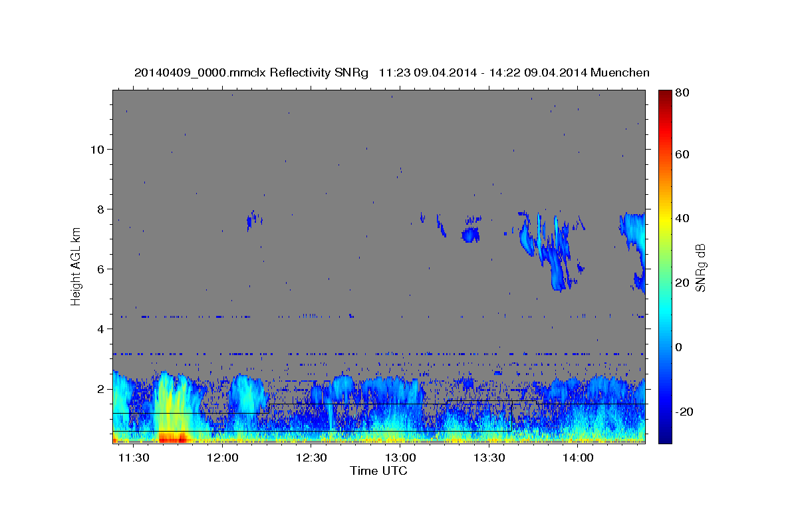Click the 13:00 time tick label
The image size is (798, 532).
[x=400, y=458]
